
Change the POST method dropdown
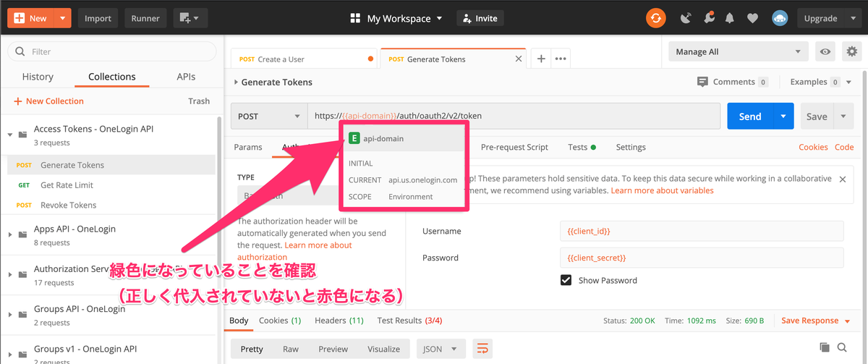tap(268, 116)
